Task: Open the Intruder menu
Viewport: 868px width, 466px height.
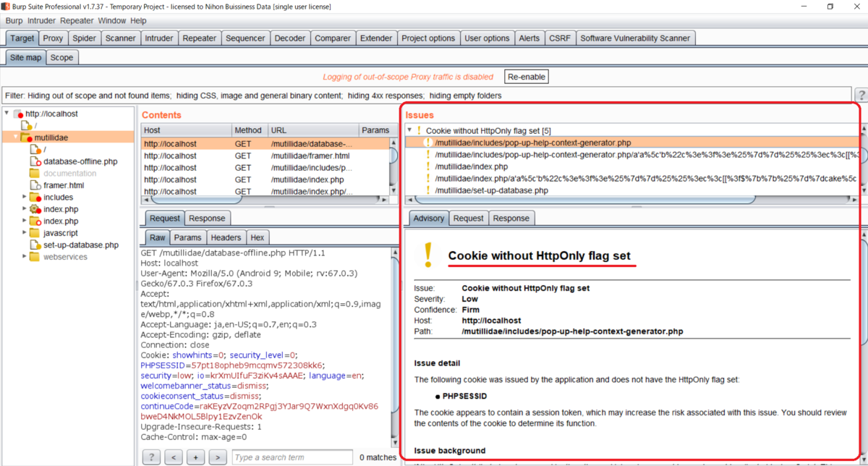Action: pos(42,21)
